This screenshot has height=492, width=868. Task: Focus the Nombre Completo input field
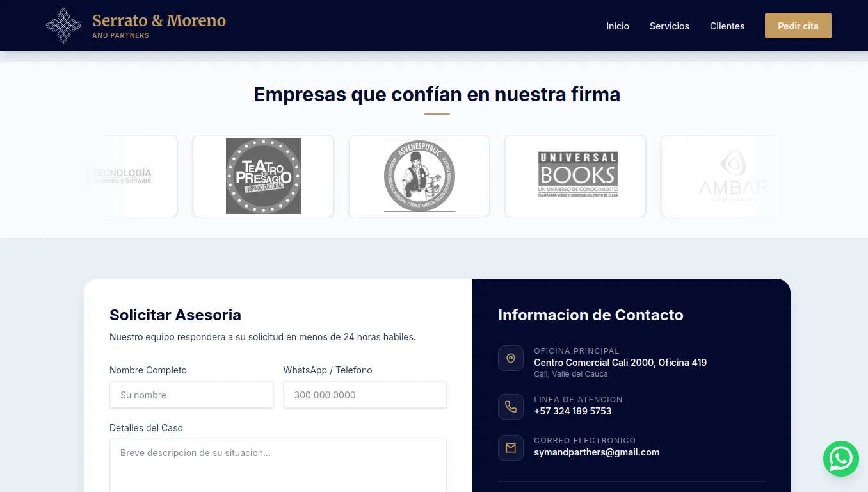191,395
